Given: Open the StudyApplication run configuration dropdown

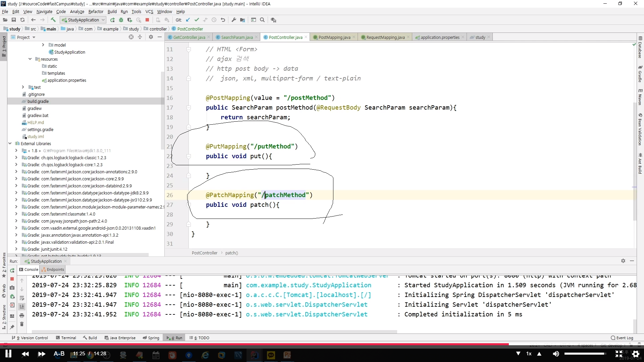Looking at the screenshot, I should pos(84,20).
